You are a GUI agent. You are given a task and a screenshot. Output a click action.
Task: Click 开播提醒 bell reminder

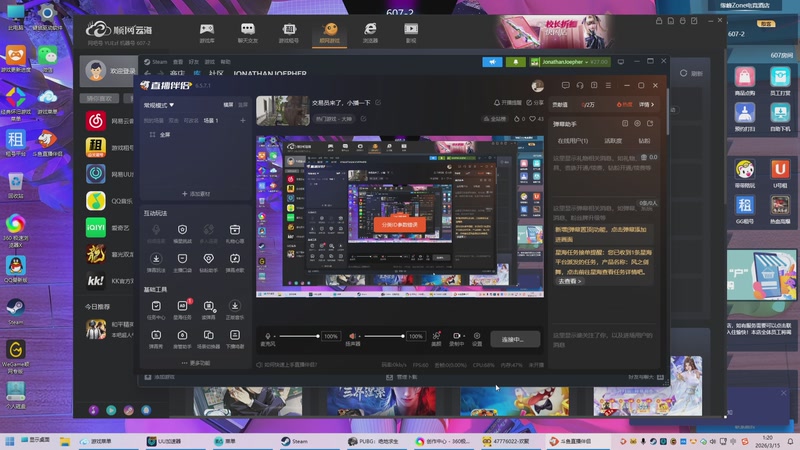click(x=507, y=103)
